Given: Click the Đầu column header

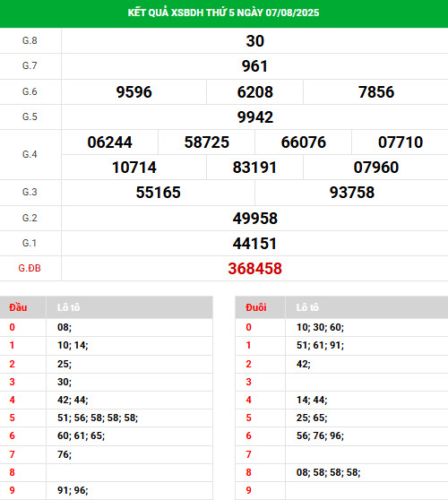Looking at the screenshot, I should coord(18,307).
